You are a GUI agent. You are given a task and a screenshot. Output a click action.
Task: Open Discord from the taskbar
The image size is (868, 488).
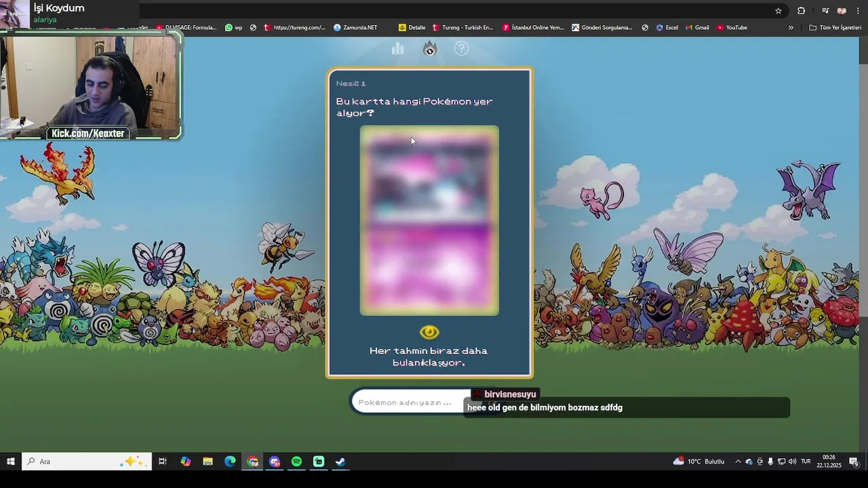(x=275, y=462)
